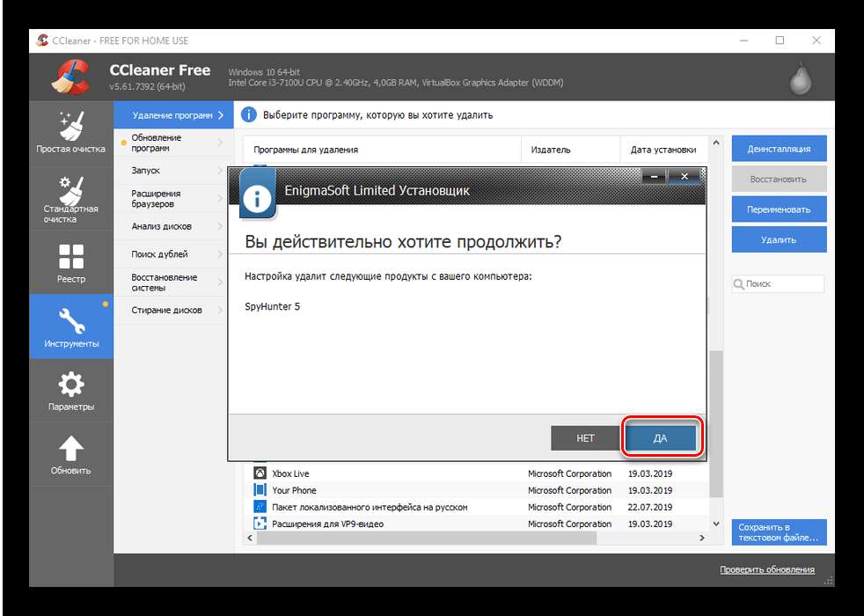The height and width of the screenshot is (616, 864).
Task: Click the Переименовать button
Action: click(x=780, y=209)
